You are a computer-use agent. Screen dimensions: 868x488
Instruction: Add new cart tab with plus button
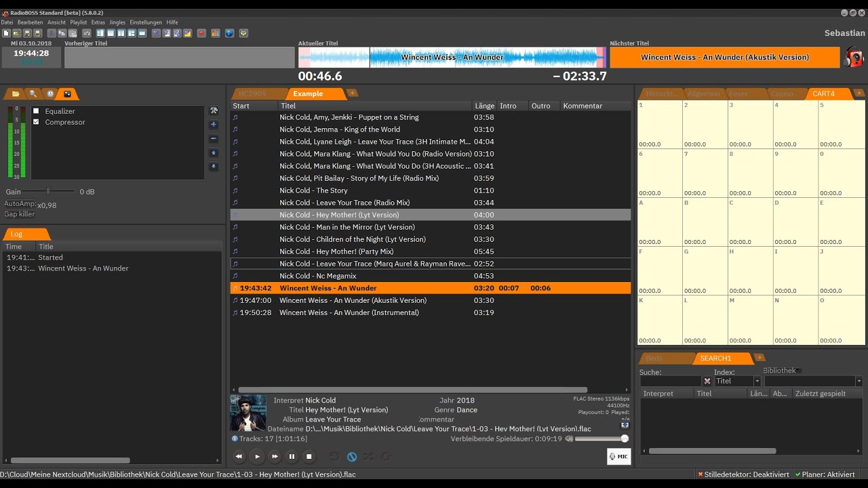(859, 93)
